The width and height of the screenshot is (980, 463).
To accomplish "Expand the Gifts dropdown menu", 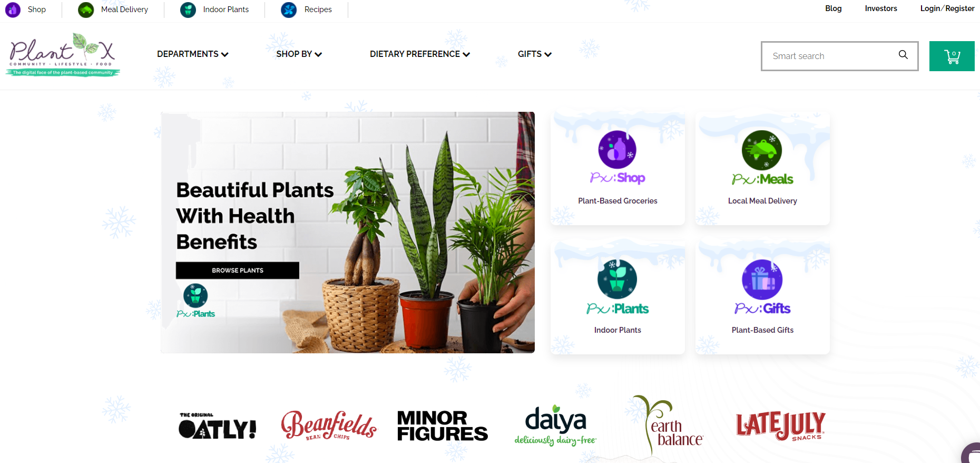I will click(x=534, y=54).
